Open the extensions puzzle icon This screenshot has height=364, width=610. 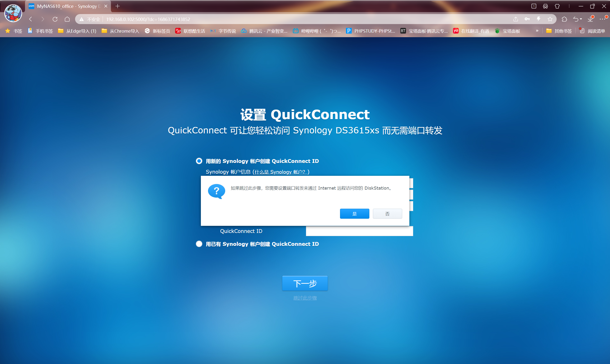(564, 19)
